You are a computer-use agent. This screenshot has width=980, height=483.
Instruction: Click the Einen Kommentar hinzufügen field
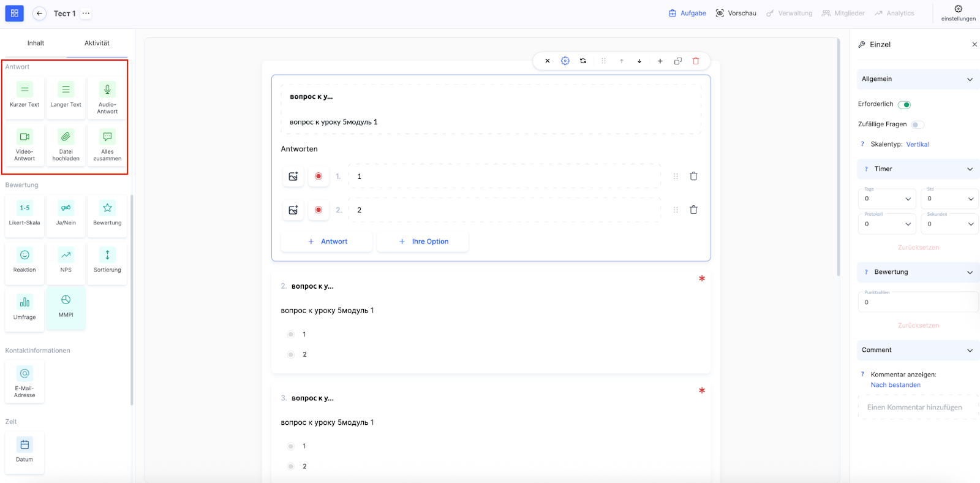918,407
